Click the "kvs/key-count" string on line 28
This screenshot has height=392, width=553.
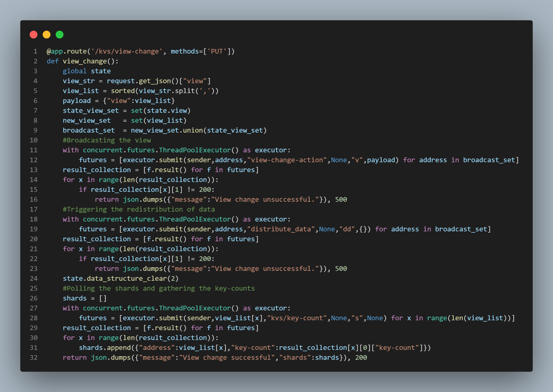point(297,318)
